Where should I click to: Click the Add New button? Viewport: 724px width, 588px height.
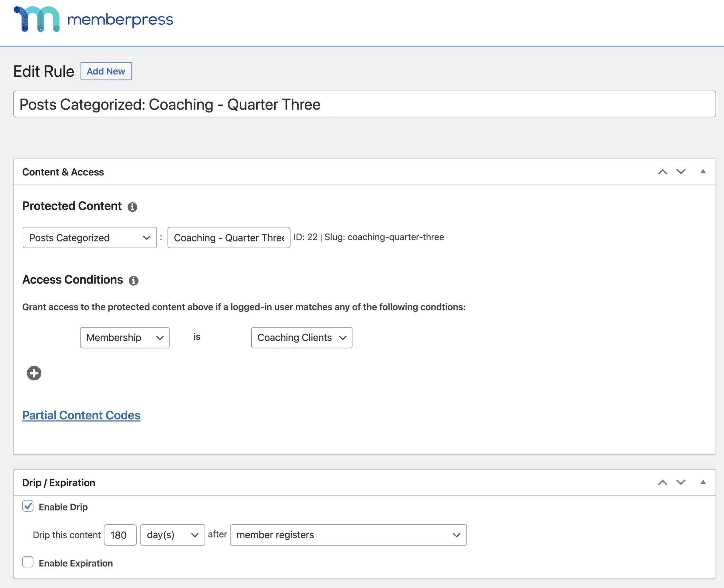106,71
